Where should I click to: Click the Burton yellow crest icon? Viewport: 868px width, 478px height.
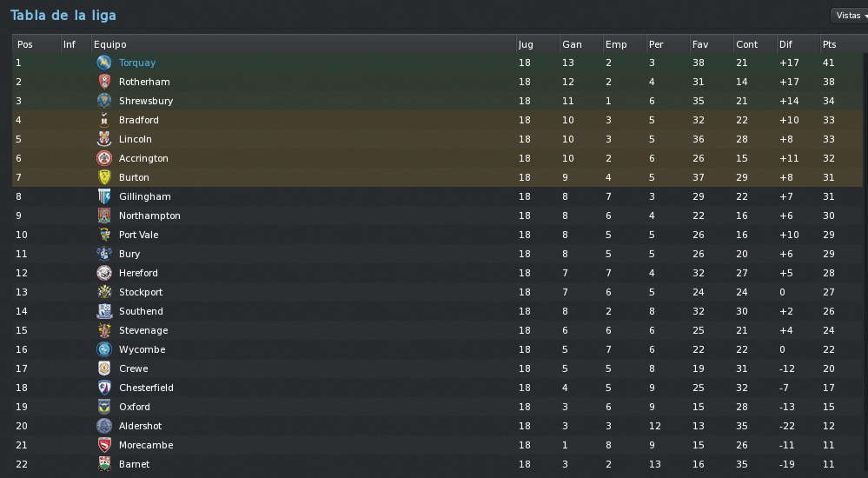click(104, 177)
